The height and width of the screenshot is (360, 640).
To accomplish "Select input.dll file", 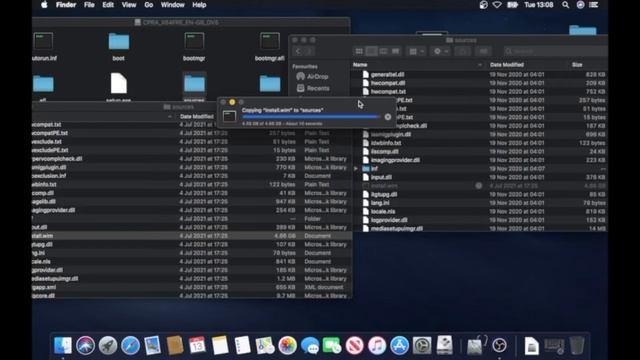I will tap(381, 177).
